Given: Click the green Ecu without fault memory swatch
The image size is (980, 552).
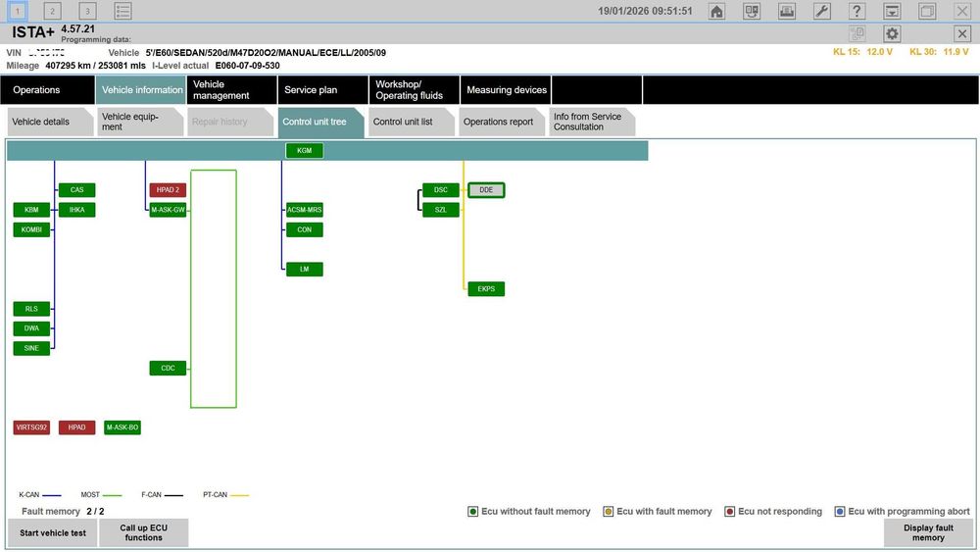Looking at the screenshot, I should (472, 512).
